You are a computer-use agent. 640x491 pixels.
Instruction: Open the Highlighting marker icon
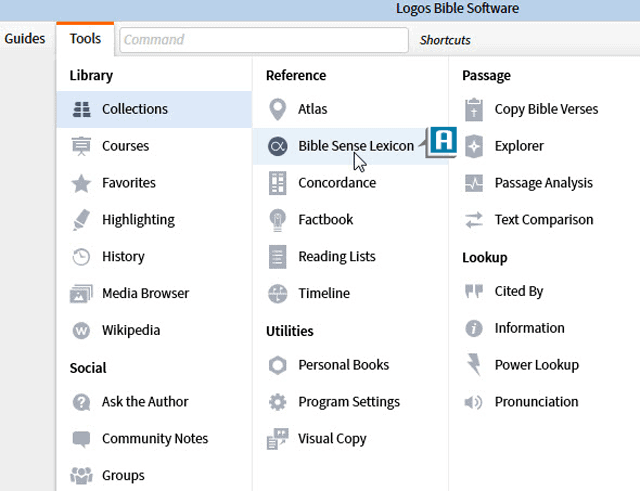(x=82, y=220)
